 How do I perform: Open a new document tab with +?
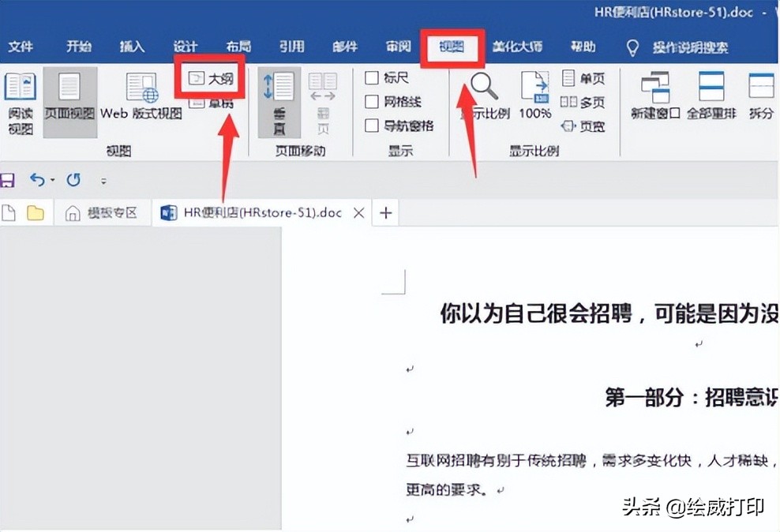pyautogui.click(x=384, y=212)
